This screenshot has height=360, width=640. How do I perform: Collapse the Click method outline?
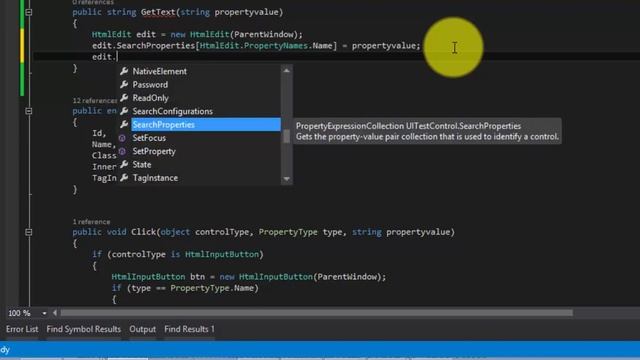[29, 232]
